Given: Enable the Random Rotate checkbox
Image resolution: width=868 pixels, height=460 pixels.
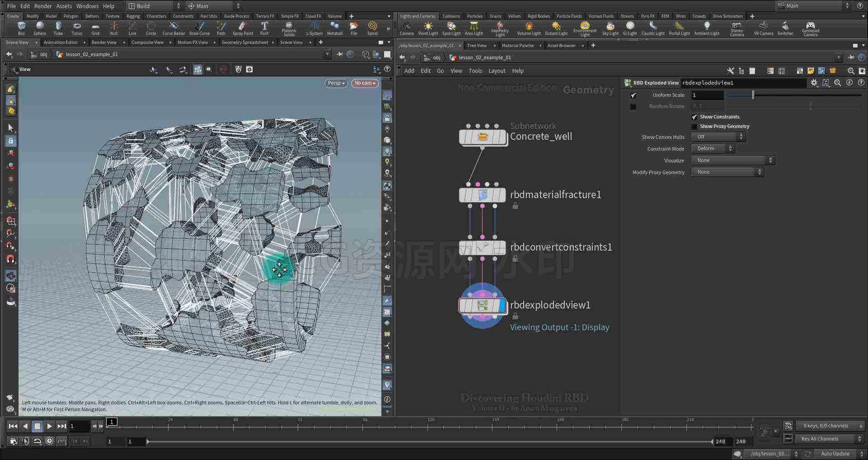Looking at the screenshot, I should tap(633, 107).
